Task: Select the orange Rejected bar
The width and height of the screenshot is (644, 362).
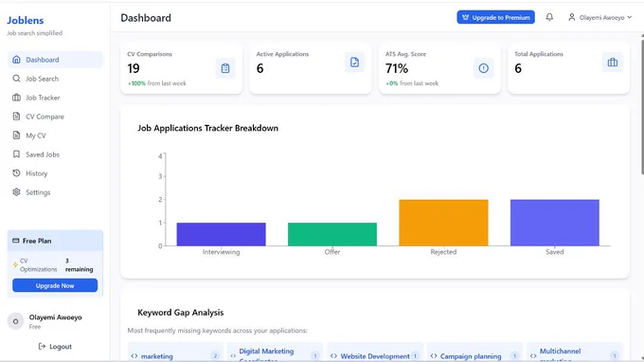Action: coord(443,223)
